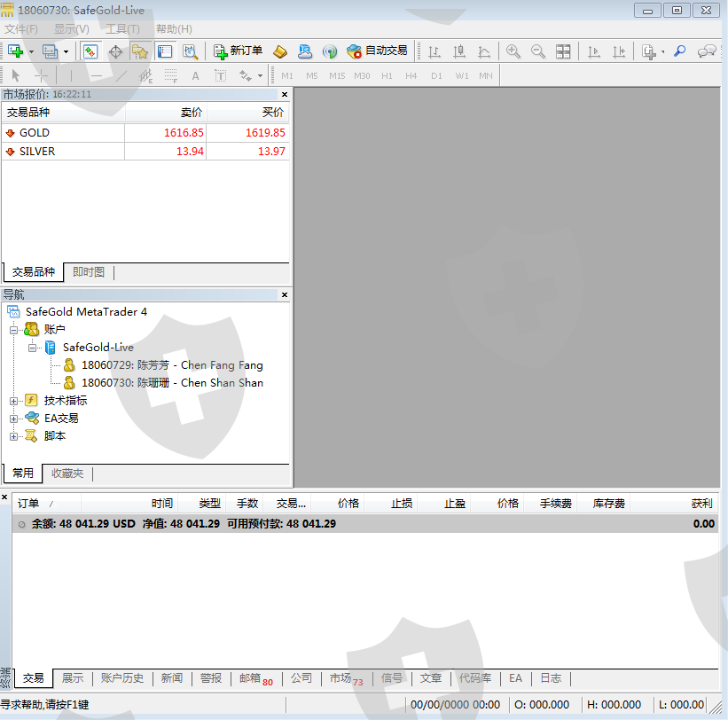The height and width of the screenshot is (720, 728).
Task: Close the 市场报价 market watch panel
Action: [285, 94]
